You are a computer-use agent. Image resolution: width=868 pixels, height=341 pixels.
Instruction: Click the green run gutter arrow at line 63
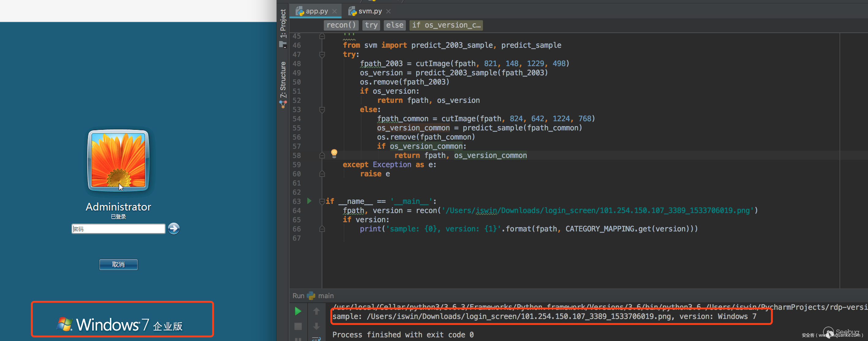point(309,201)
